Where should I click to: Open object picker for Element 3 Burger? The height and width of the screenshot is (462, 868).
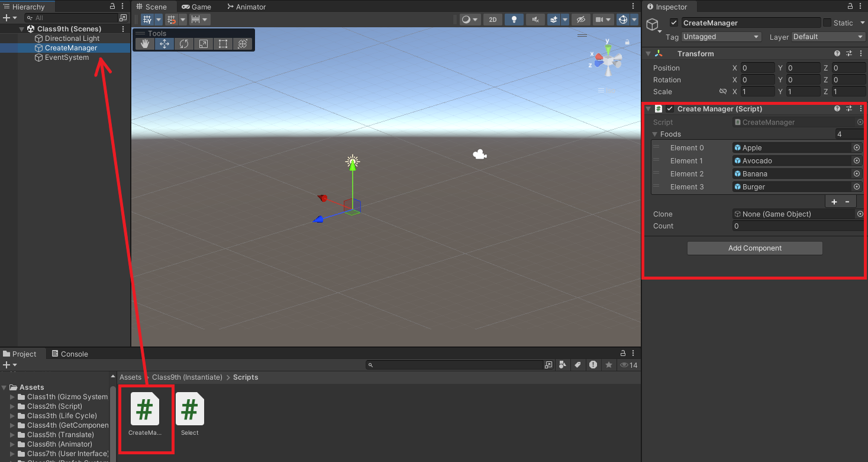coord(856,187)
